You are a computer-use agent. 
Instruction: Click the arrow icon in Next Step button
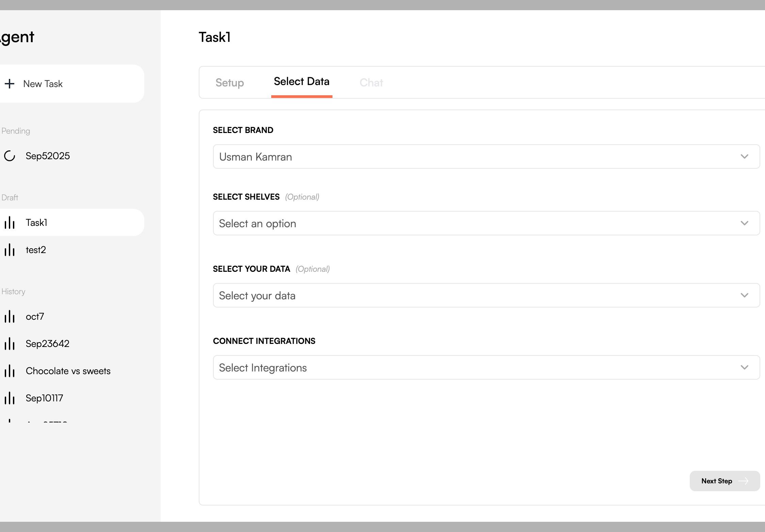[743, 481]
